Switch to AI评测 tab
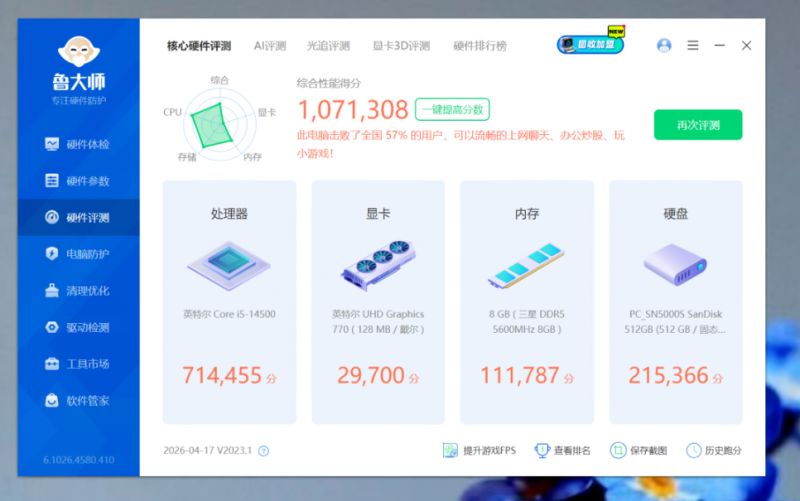The width and height of the screenshot is (800, 501). tap(270, 46)
